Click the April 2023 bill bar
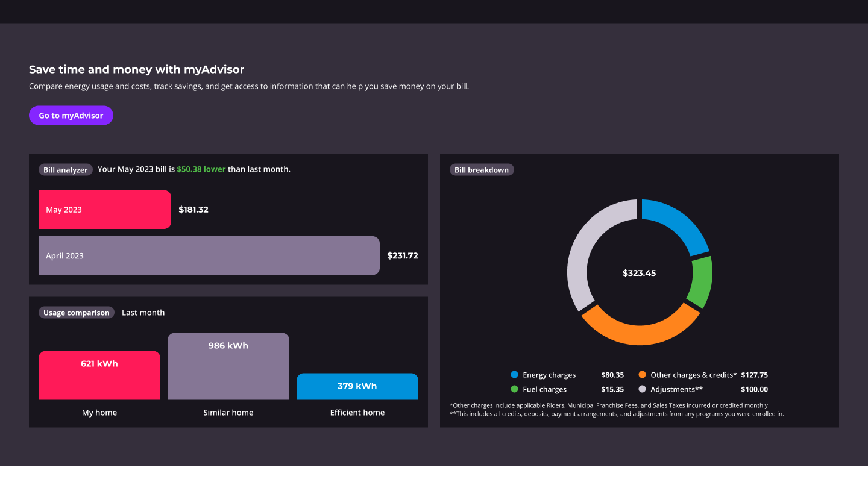Viewport: 868px width, 488px height. [209, 255]
